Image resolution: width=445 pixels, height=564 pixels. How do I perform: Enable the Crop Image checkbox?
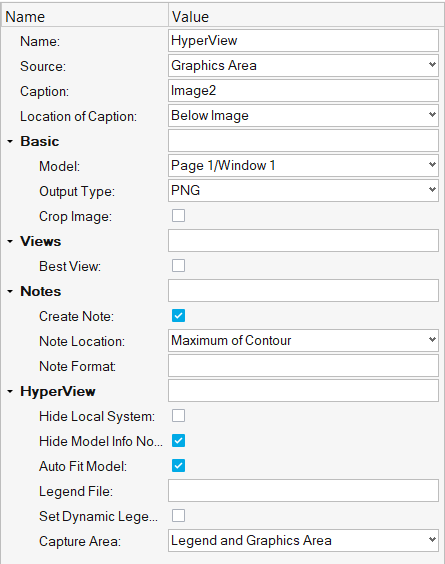[178, 216]
